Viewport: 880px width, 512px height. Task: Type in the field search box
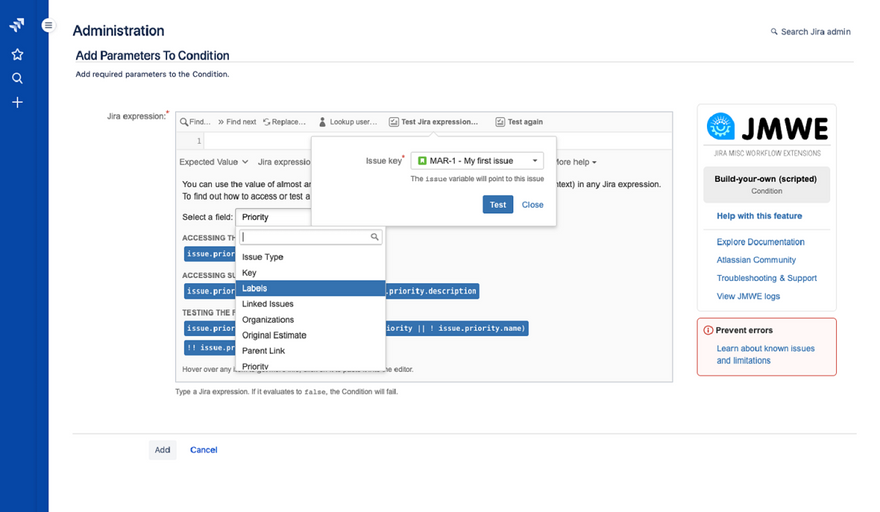[305, 237]
